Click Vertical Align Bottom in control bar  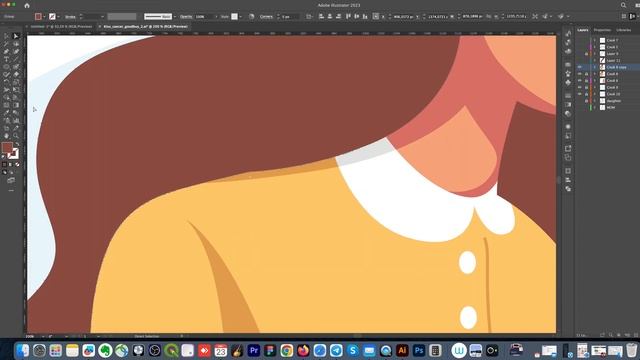[x=365, y=17]
